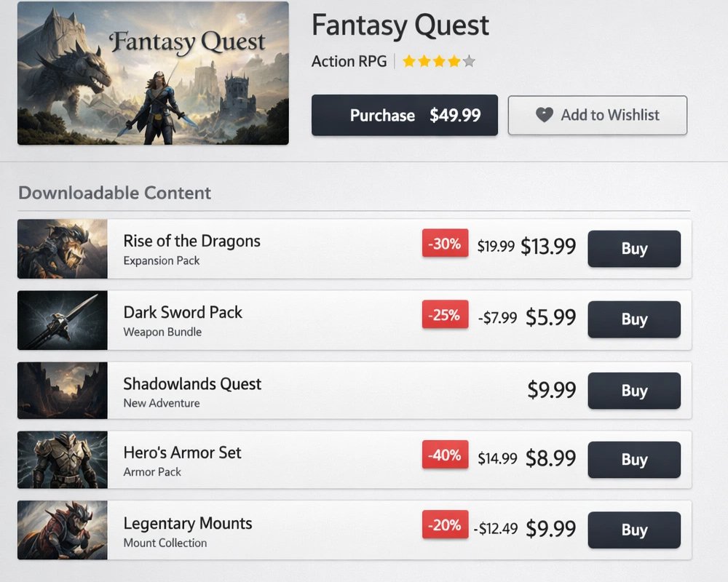Click the Rise of the Dragons dragon thumbnail
Image resolution: width=728 pixels, height=582 pixels.
pyautogui.click(x=62, y=249)
